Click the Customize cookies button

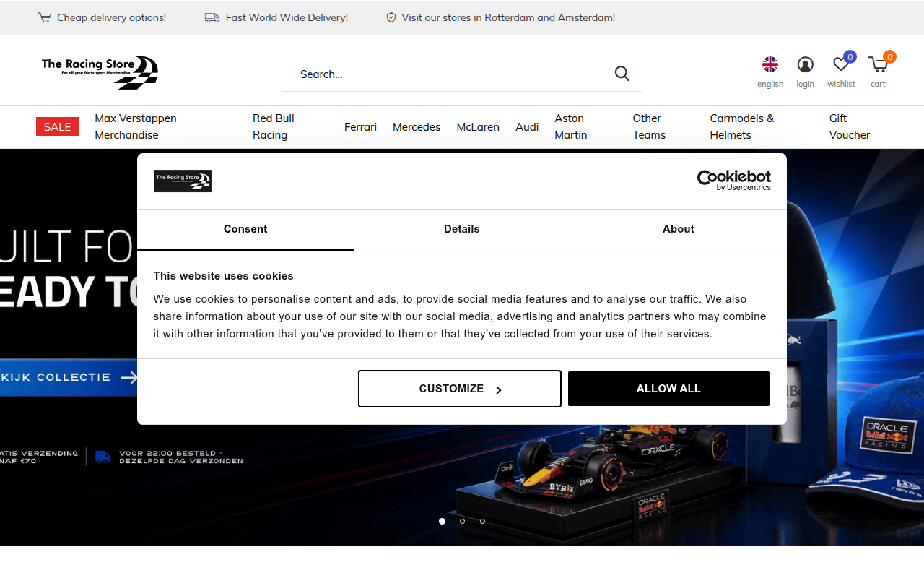pyautogui.click(x=460, y=389)
